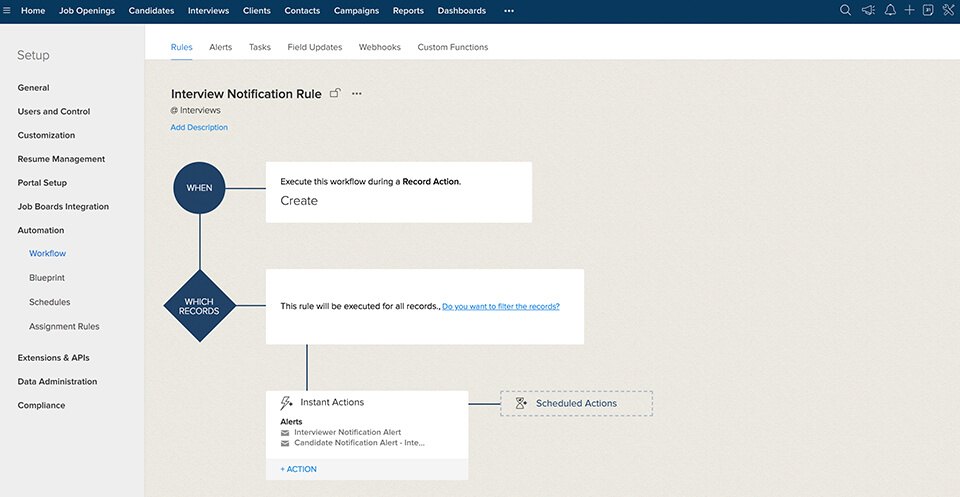Open Blueprint in the sidebar

(47, 278)
